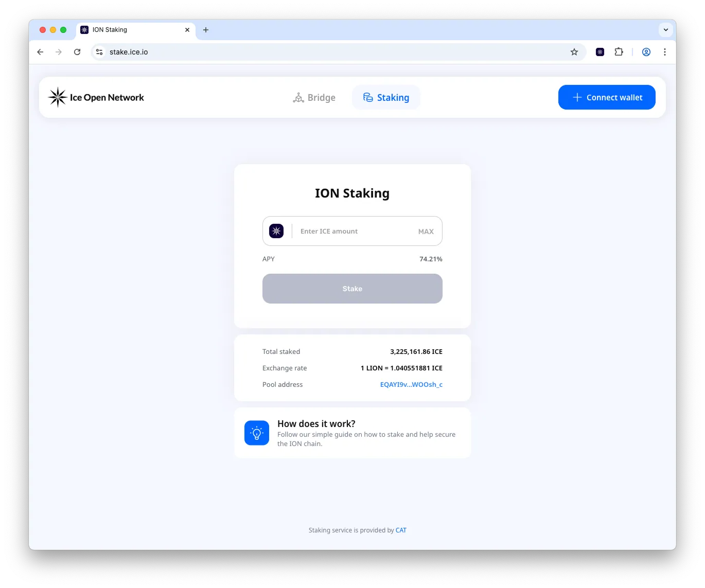Go back to the previous page
The height and width of the screenshot is (588, 705).
tap(40, 52)
